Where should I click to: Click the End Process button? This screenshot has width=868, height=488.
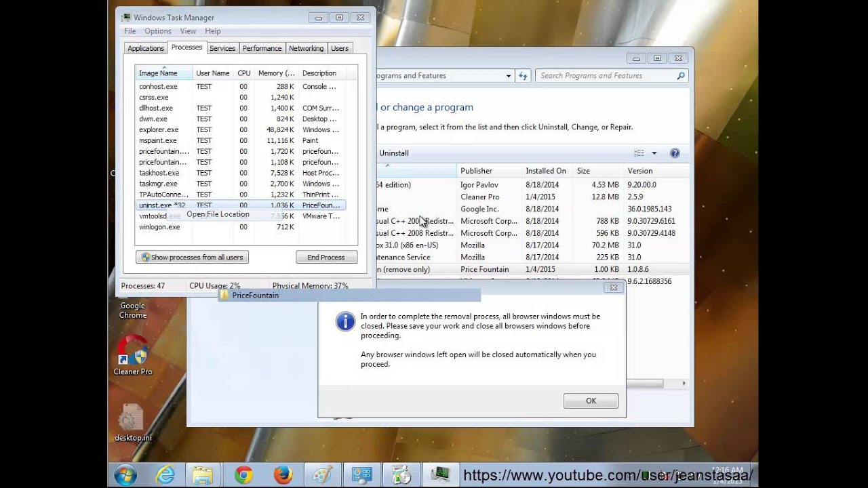(x=326, y=258)
